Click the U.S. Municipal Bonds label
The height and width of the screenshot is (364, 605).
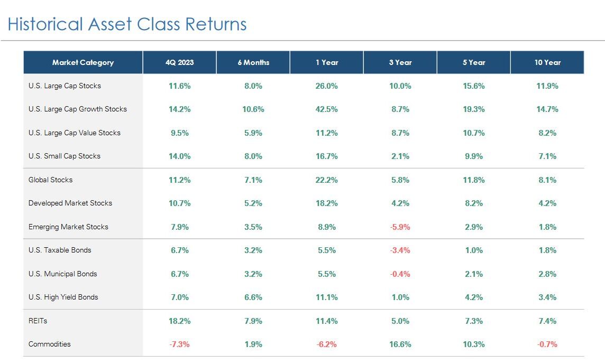63,274
